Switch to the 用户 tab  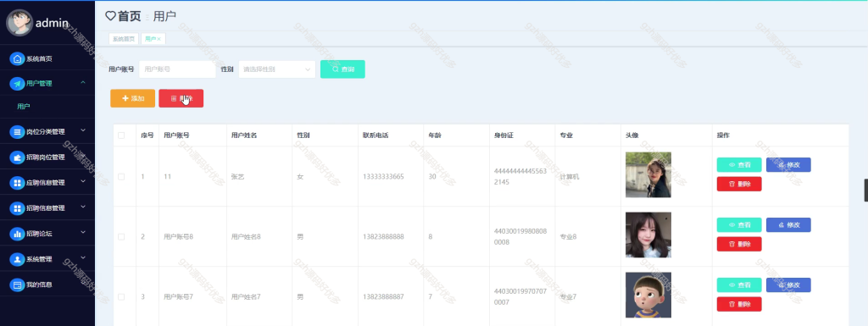pyautogui.click(x=153, y=39)
